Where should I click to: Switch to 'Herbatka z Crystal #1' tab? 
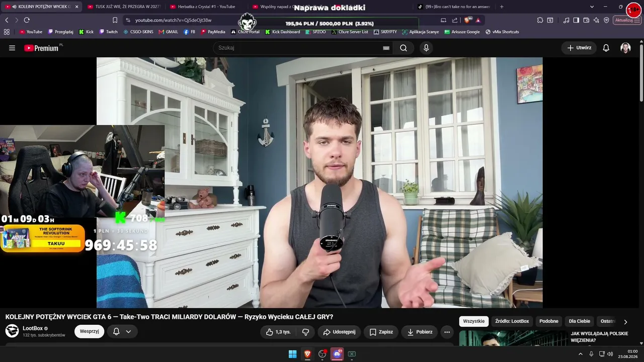point(206,7)
